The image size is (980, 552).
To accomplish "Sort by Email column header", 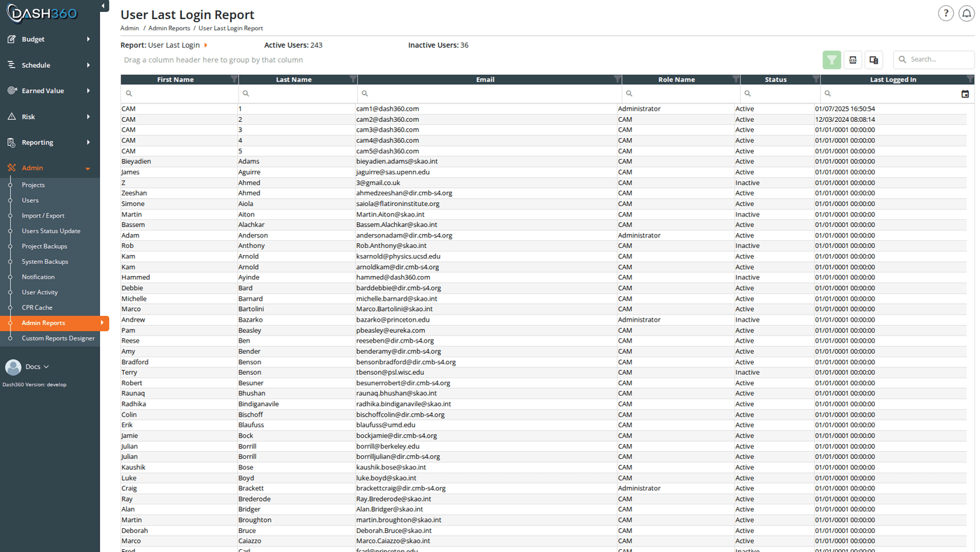I will (x=485, y=80).
